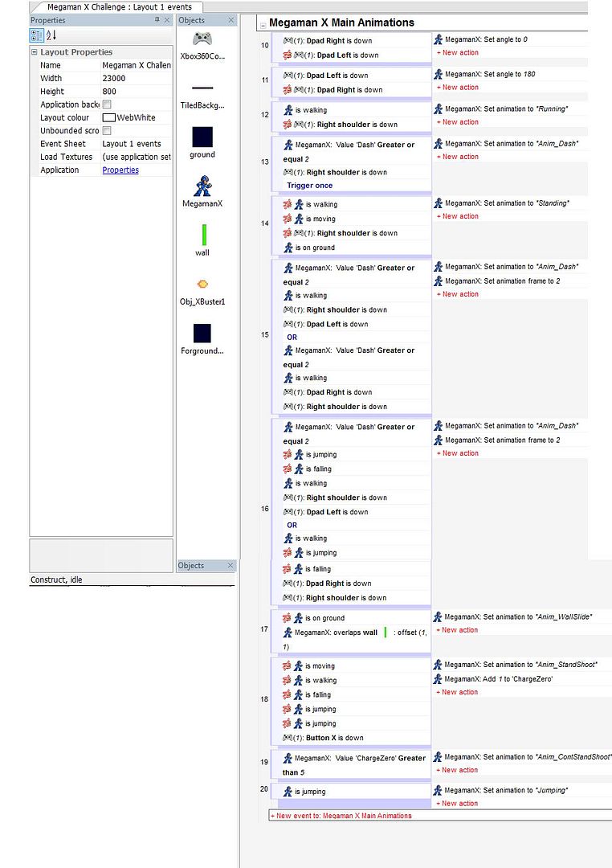
Task: Select Set angle to 0 action
Action: 486,39
